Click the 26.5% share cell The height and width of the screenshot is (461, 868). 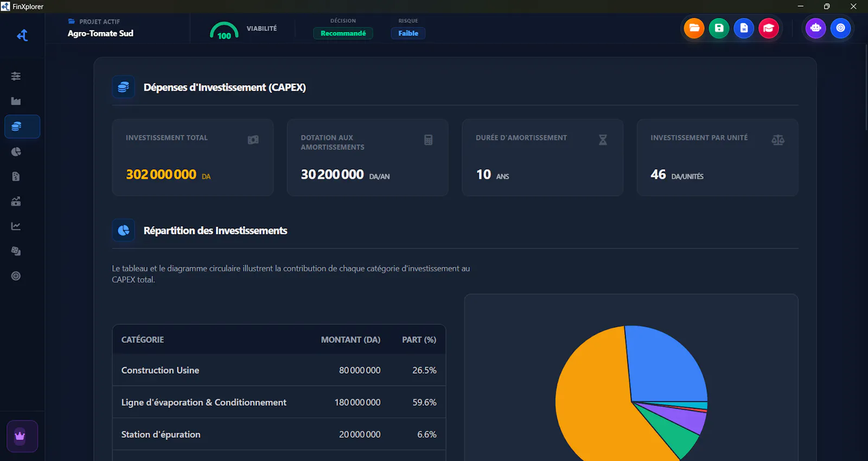tap(424, 370)
